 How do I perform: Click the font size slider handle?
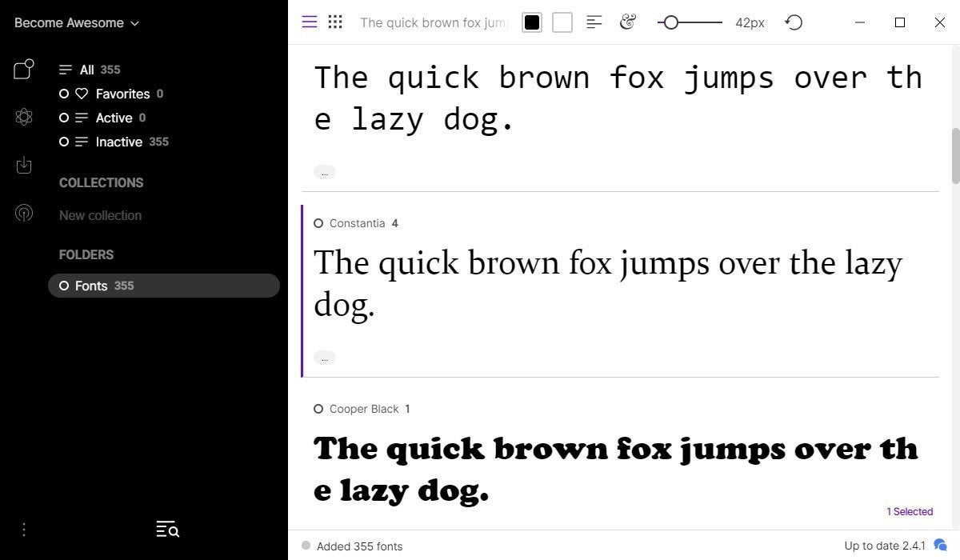tap(671, 22)
